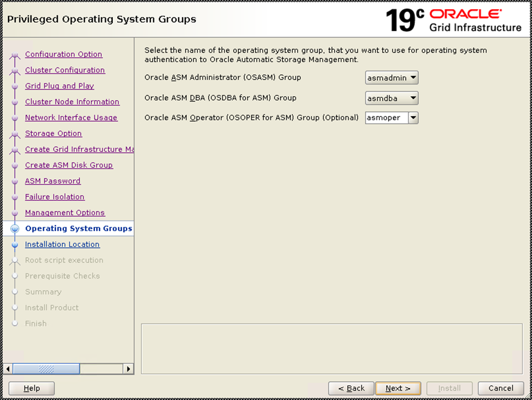Open the Storage Option step
Image resolution: width=532 pixels, height=400 pixels.
(x=53, y=133)
